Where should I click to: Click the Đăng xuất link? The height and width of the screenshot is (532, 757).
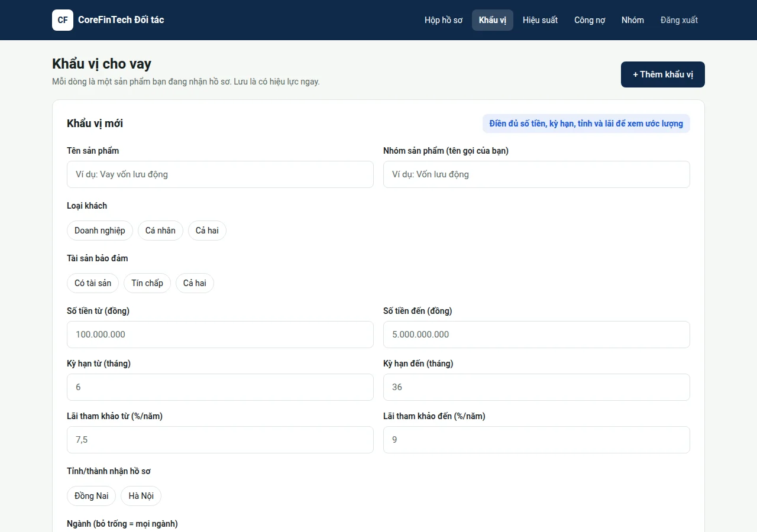click(x=679, y=20)
